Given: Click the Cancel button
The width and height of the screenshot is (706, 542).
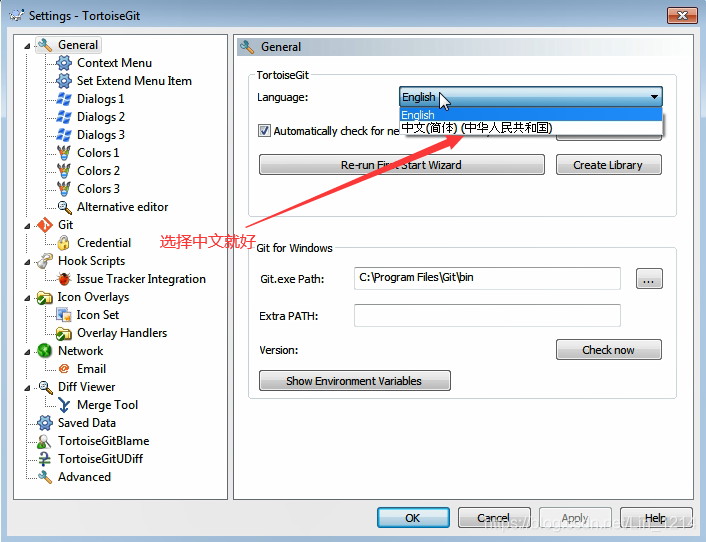Looking at the screenshot, I should click(494, 518).
